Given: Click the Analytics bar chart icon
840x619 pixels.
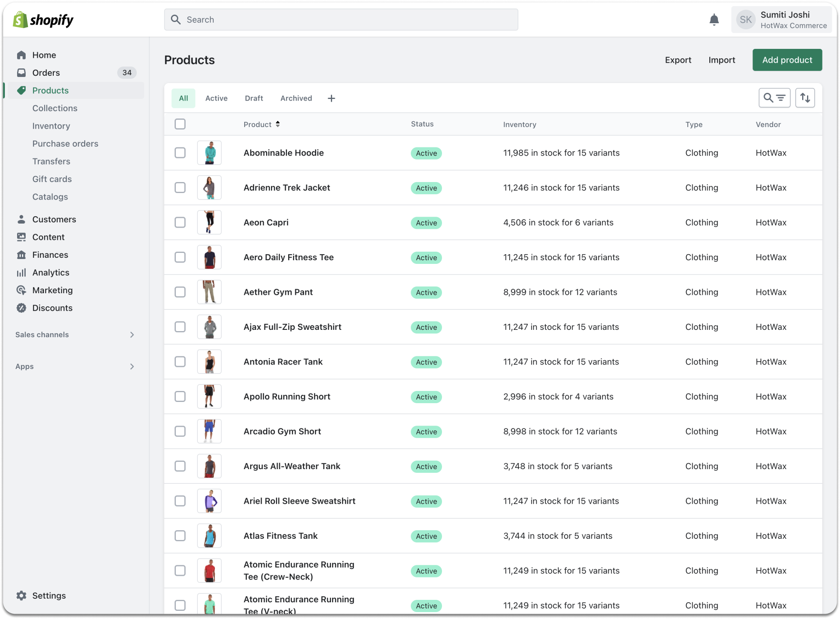Looking at the screenshot, I should [x=22, y=272].
